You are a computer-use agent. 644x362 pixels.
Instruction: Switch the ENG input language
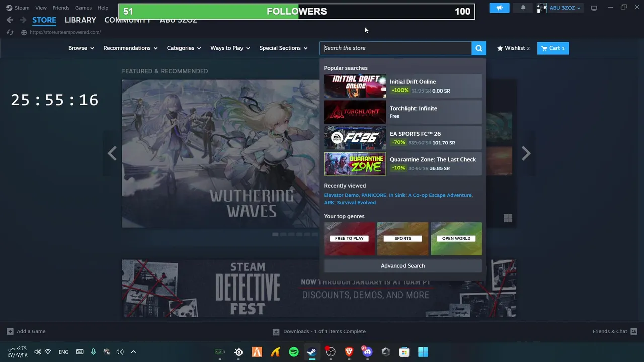[x=63, y=352]
